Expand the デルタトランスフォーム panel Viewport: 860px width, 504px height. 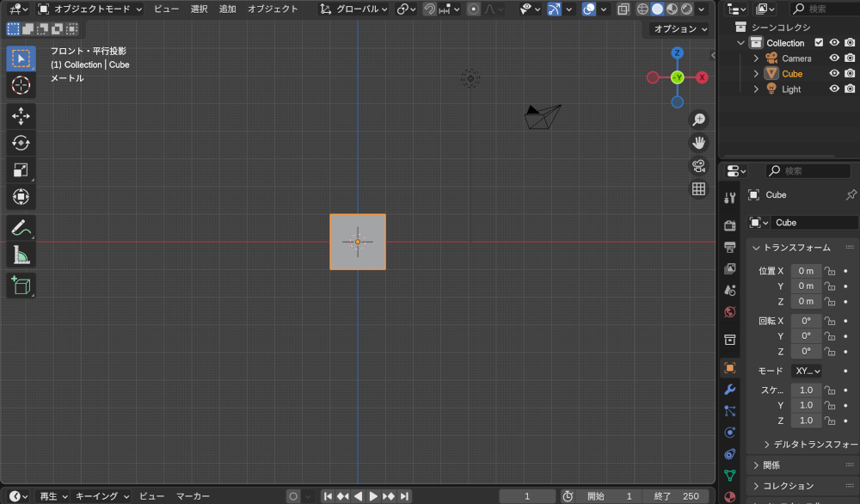tap(808, 445)
